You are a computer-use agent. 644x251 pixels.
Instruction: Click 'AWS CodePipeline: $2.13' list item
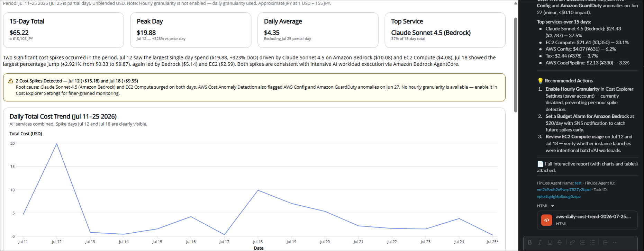click(x=587, y=63)
